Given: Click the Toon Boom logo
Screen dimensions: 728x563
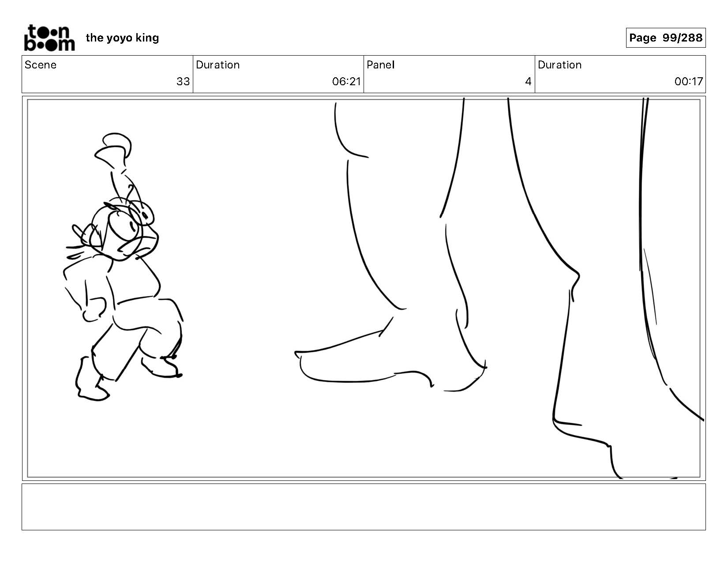Looking at the screenshot, I should (x=49, y=38).
